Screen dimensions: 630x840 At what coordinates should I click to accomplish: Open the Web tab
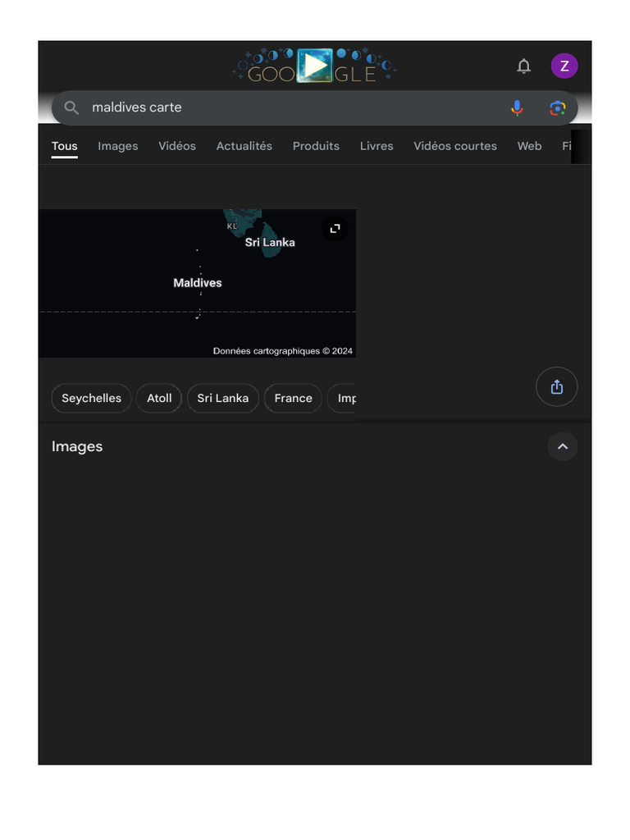(529, 146)
